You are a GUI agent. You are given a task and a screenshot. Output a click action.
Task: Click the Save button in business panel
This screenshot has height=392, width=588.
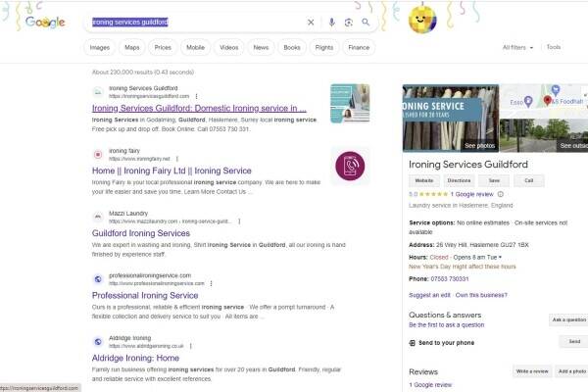pos(494,180)
